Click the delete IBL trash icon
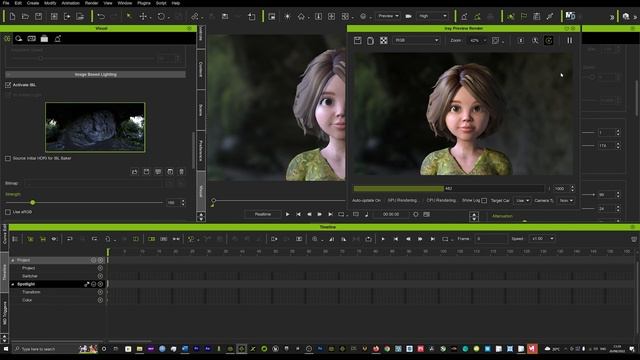Screen dimensions: 640x360 182,172
